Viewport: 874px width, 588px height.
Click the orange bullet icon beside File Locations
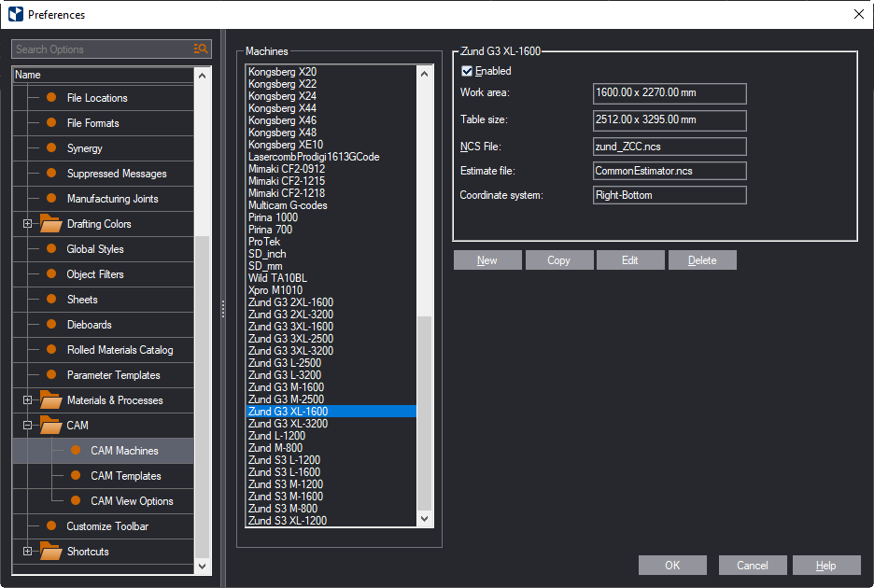51,98
